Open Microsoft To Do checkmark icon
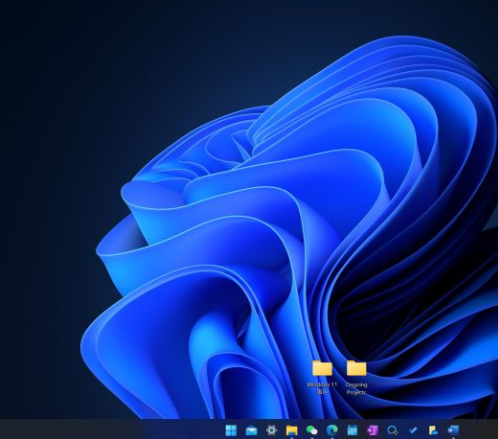 click(413, 430)
